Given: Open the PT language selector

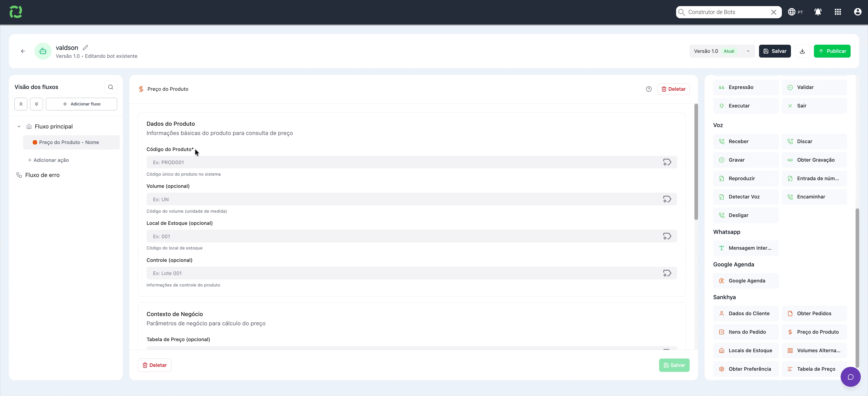Looking at the screenshot, I should coord(795,12).
